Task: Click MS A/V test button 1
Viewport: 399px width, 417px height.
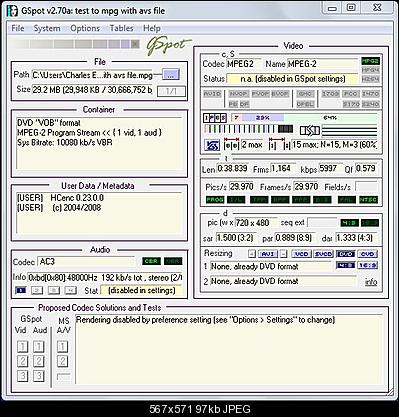Action: point(62,347)
